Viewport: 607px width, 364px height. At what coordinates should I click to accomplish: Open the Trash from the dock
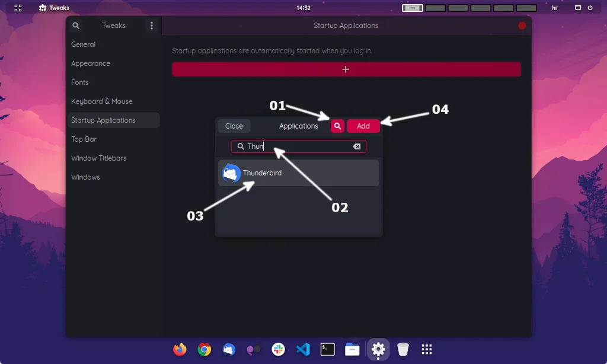403,350
